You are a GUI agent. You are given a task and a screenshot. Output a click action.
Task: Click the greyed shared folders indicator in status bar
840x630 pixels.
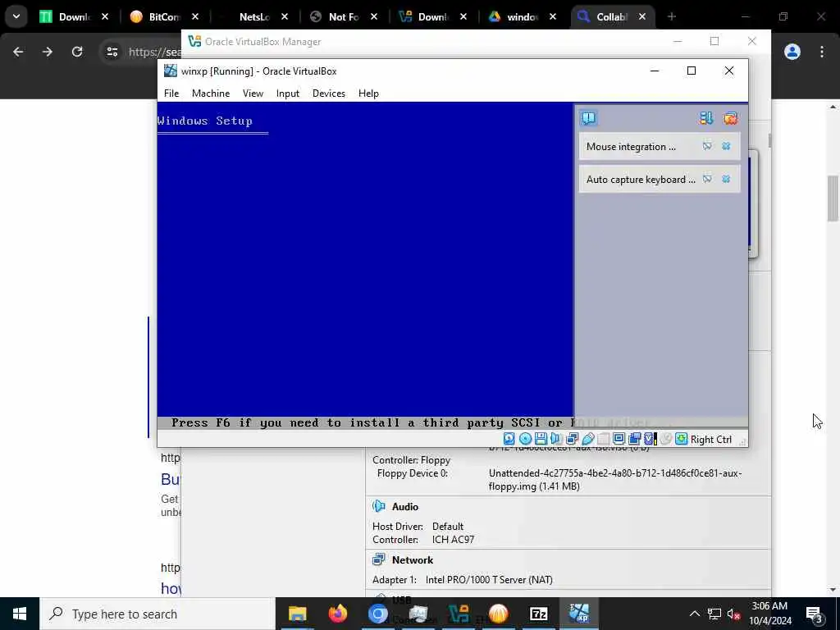pyautogui.click(x=603, y=440)
